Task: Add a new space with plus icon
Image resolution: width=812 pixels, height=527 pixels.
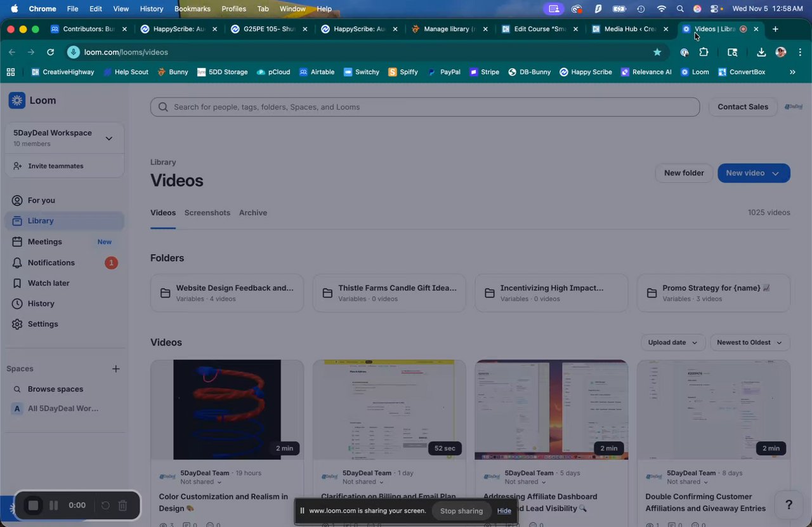Action: [x=115, y=368]
